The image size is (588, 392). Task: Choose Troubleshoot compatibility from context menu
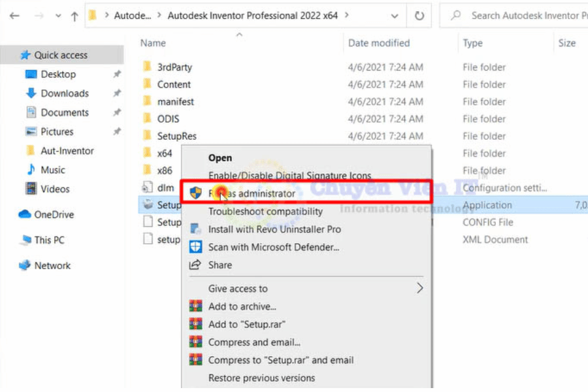[265, 212]
